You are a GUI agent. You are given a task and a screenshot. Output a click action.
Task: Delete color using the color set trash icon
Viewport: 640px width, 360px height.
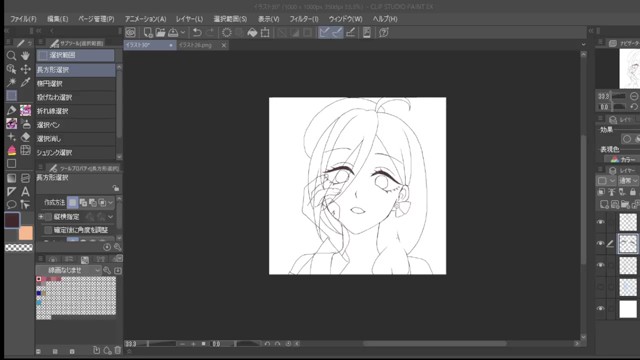(x=118, y=350)
